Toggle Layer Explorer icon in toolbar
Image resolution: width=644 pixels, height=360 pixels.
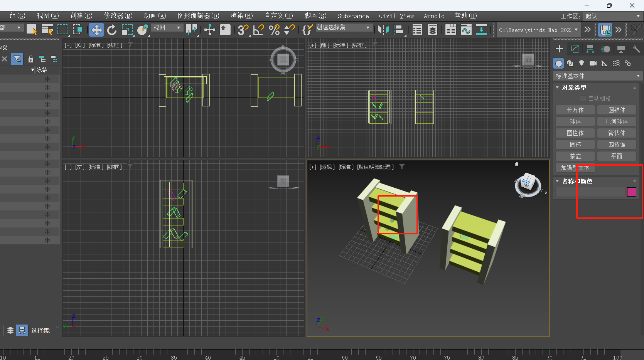pyautogui.click(x=433, y=30)
